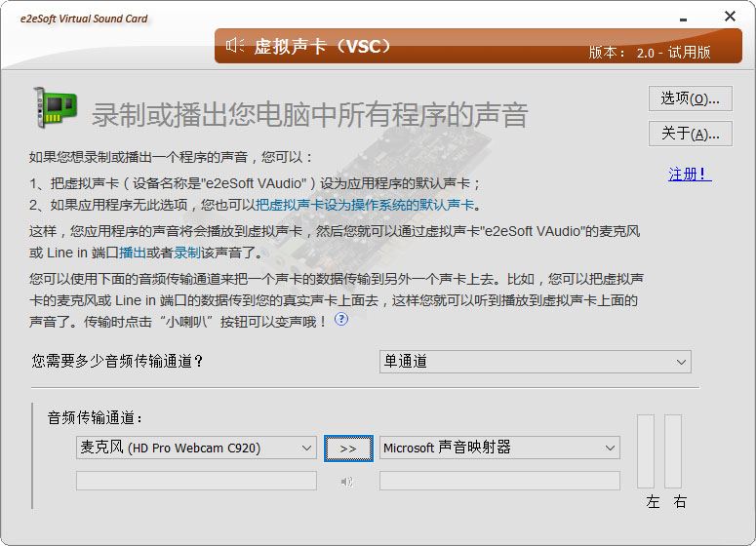The image size is (756, 546).
Task: Close the Virtual Sound Card window
Action: tap(730, 17)
